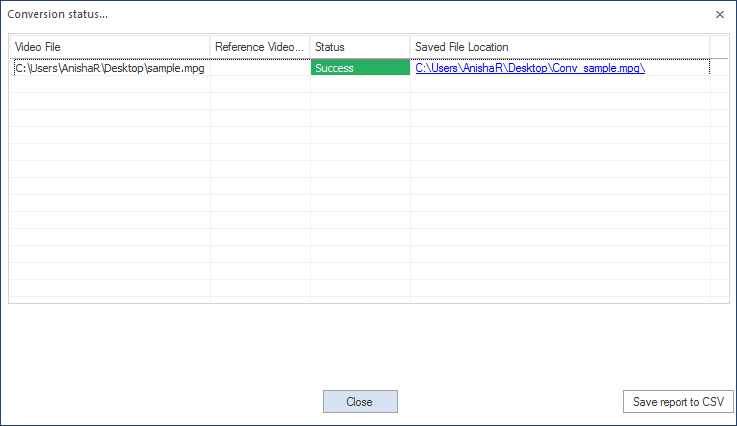Click the Reference Video column header
The image size is (737, 426).
pyautogui.click(x=260, y=47)
